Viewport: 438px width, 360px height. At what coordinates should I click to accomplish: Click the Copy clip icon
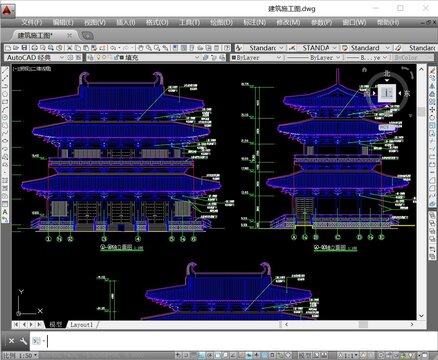(78, 48)
